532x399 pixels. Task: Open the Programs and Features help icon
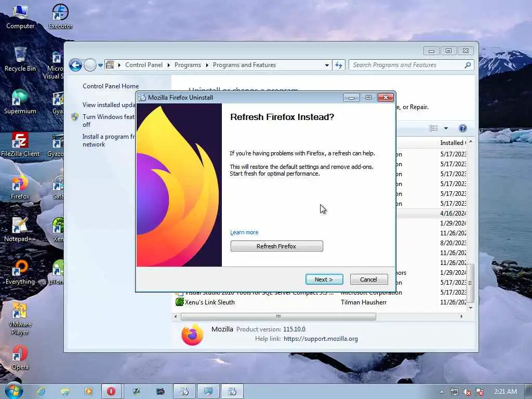pyautogui.click(x=462, y=128)
